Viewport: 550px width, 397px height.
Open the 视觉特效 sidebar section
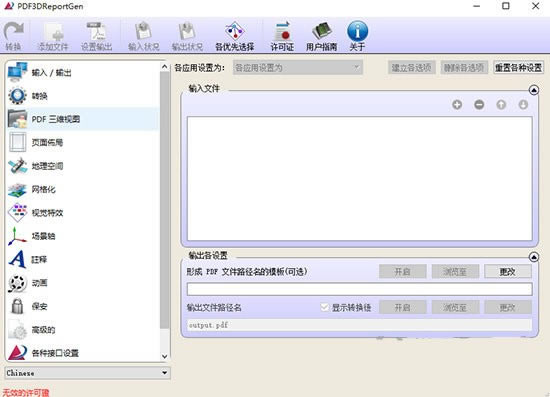(x=83, y=213)
